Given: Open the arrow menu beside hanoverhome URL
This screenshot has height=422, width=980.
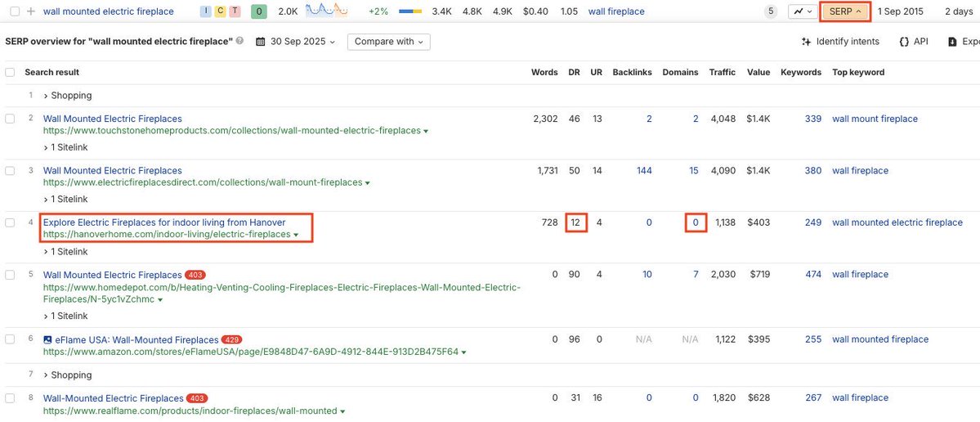Looking at the screenshot, I should [296, 235].
